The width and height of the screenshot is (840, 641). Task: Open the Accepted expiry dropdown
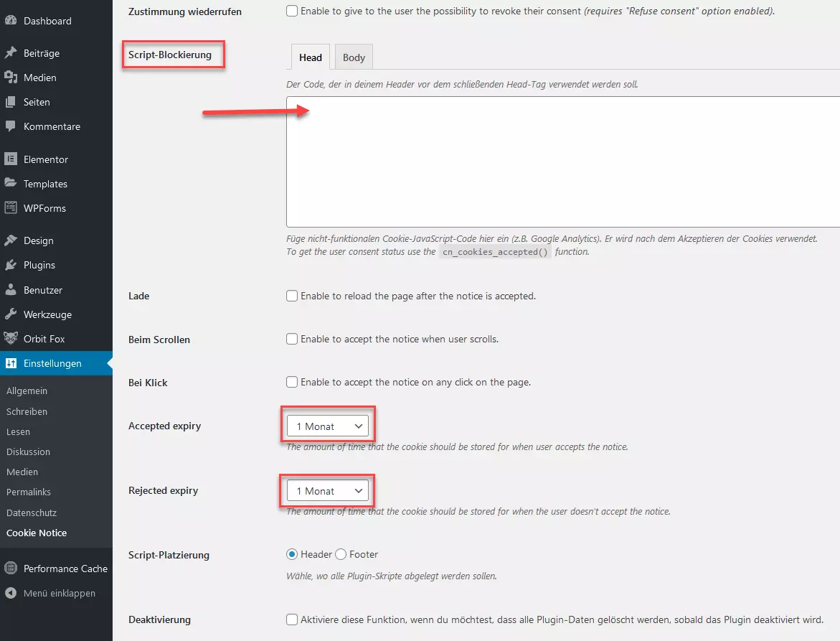[328, 426]
